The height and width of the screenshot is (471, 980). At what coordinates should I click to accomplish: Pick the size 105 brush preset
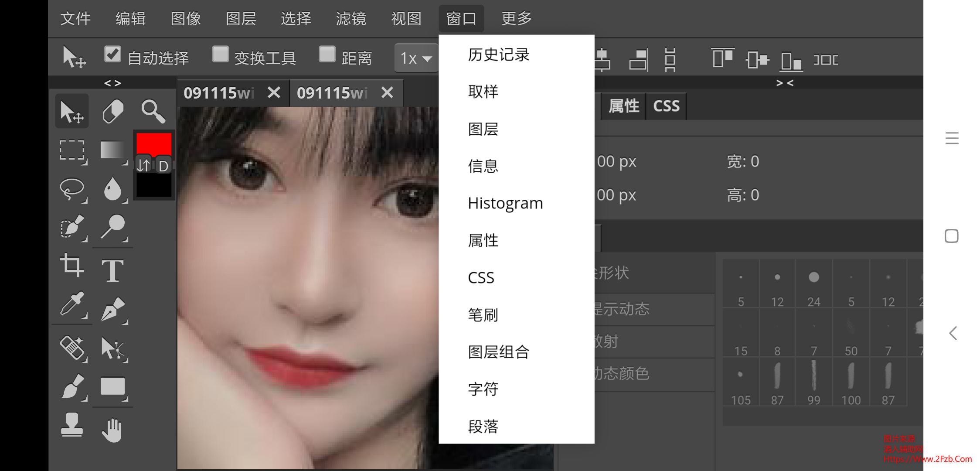(x=741, y=382)
